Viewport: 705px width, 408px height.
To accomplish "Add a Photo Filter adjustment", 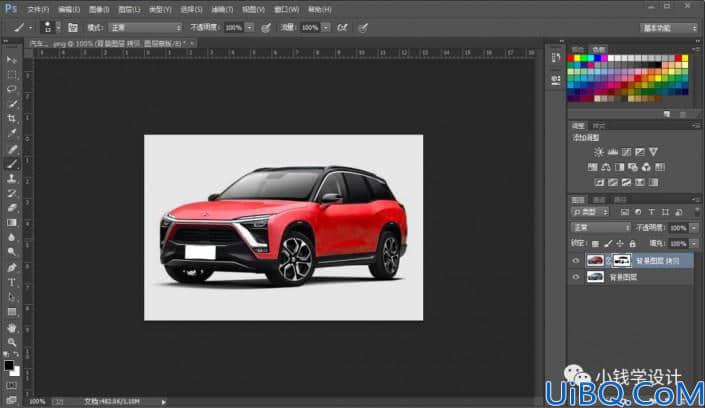I will [x=633, y=167].
